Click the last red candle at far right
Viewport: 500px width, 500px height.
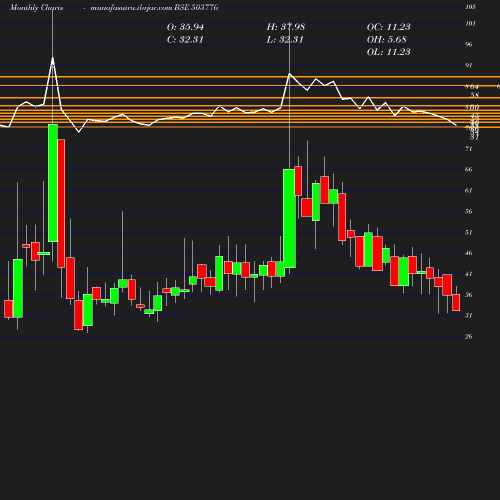click(456, 302)
